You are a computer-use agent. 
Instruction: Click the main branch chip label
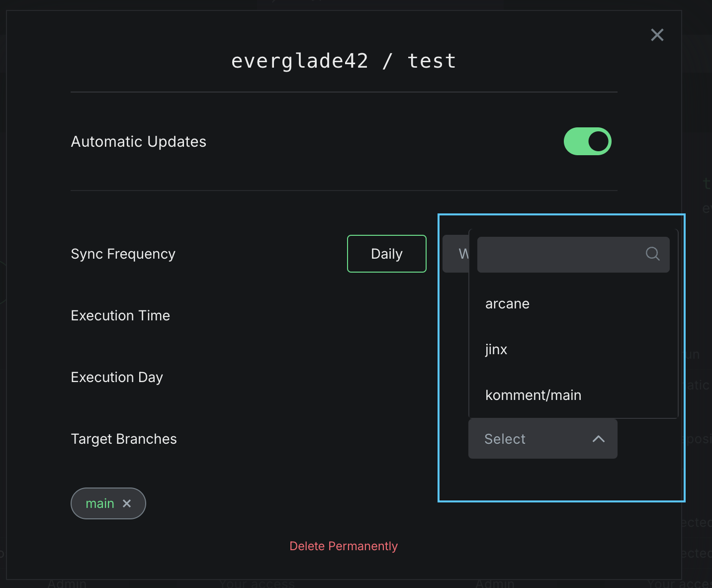coord(100,503)
